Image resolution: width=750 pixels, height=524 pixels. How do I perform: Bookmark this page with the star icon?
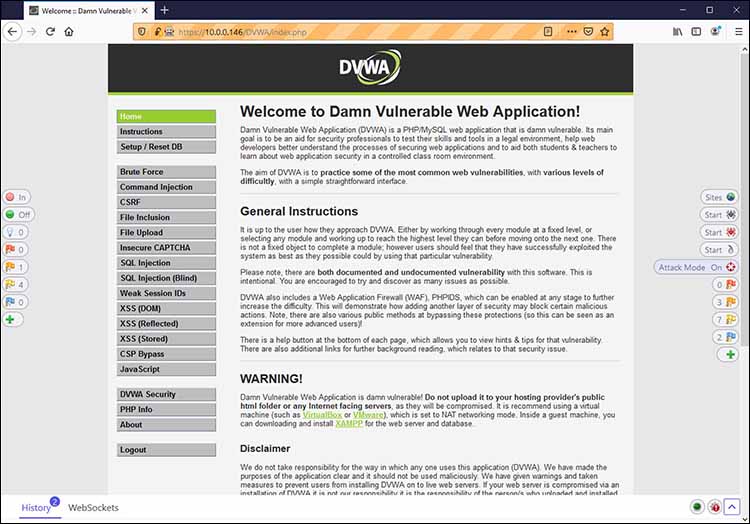pos(605,32)
